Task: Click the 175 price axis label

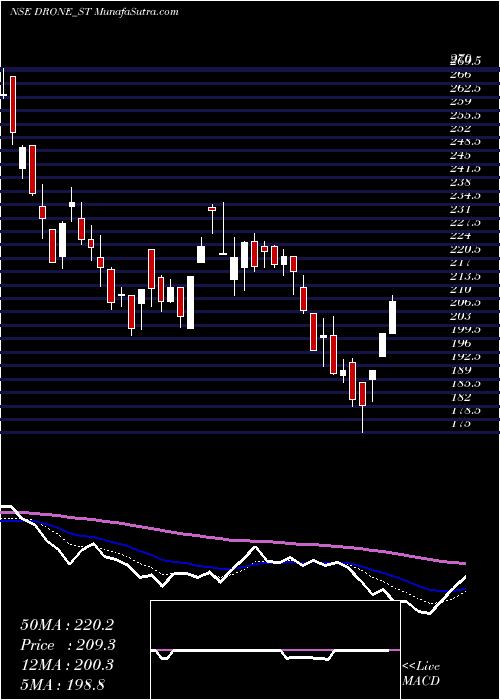Action: 460,423
